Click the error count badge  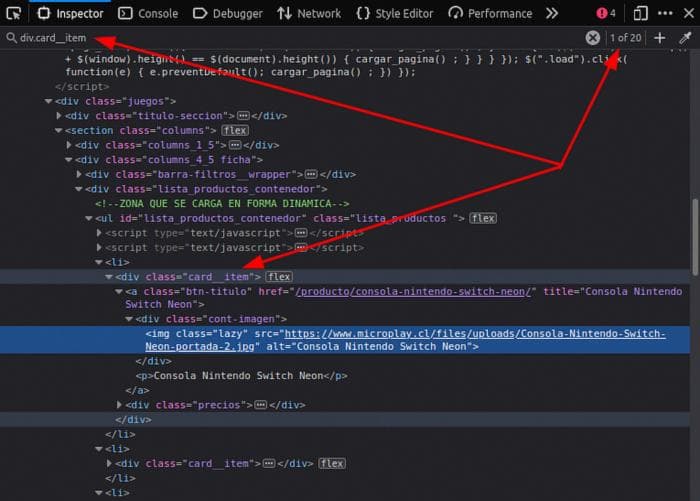[606, 13]
